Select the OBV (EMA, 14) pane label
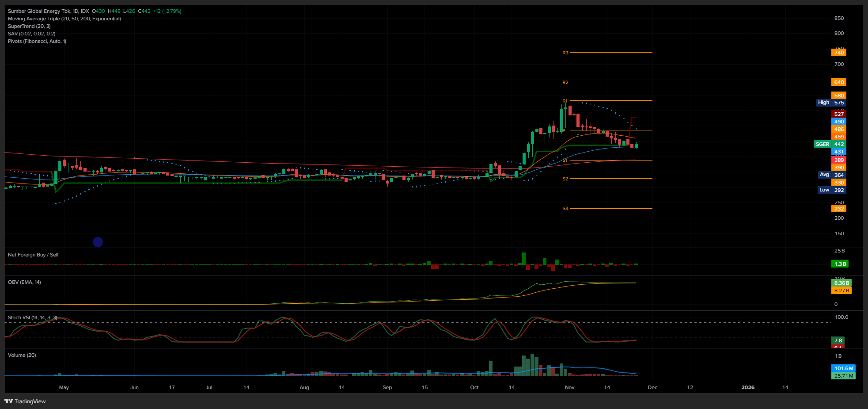The image size is (868, 409). click(24, 282)
